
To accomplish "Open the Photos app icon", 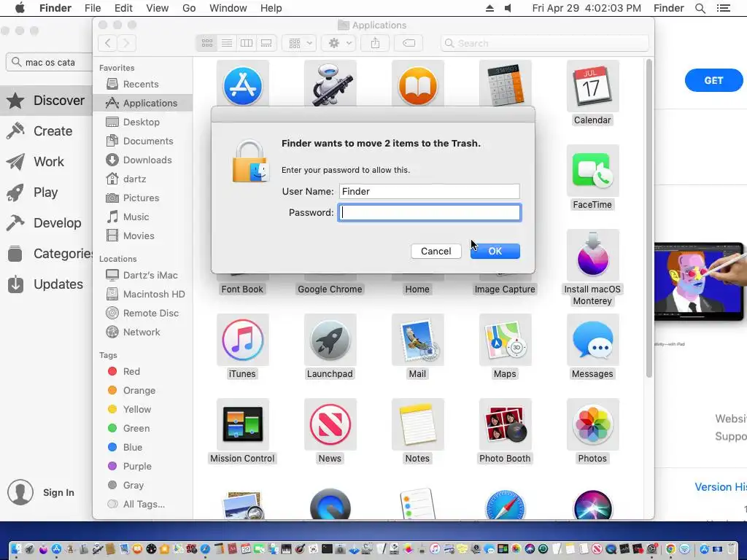I will click(x=592, y=424).
